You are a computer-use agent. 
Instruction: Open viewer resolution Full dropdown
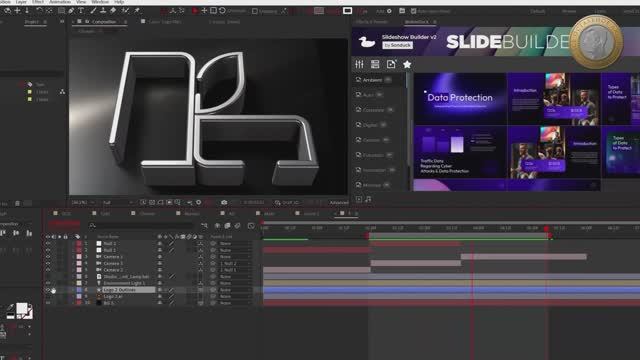click(x=118, y=202)
